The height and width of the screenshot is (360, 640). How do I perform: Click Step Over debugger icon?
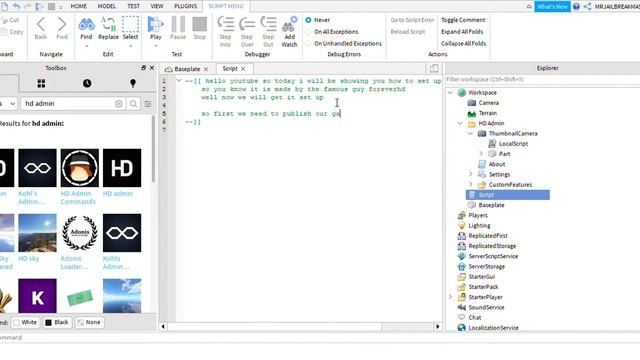tap(247, 24)
